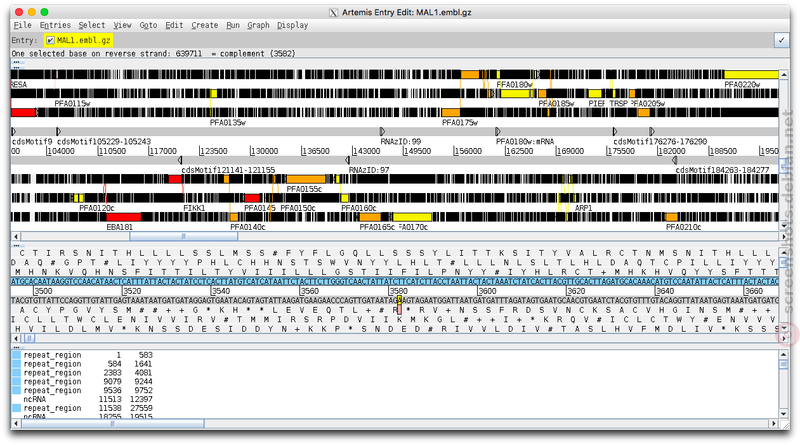Select the PFA0180w yellow feature block
Viewport: 800px width, 445px height.
click(516, 94)
